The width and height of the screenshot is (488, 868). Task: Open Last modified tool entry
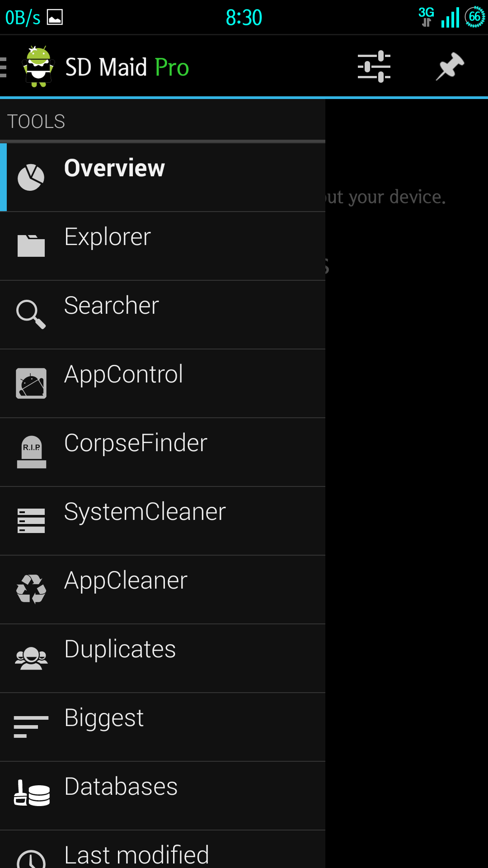click(x=163, y=849)
